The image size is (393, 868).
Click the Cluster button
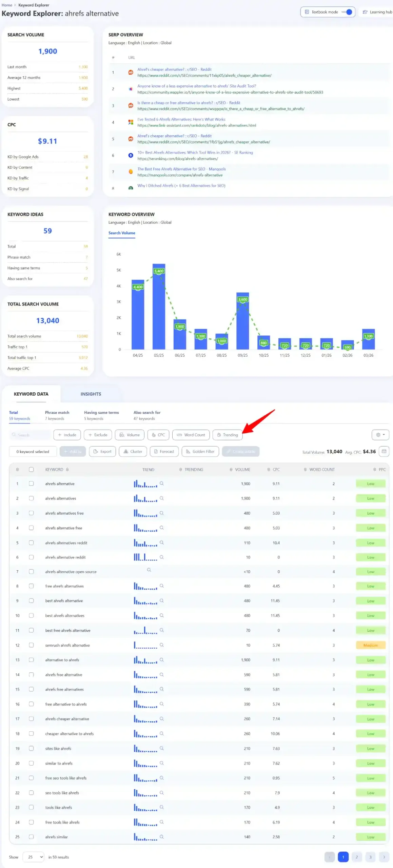coord(133,451)
